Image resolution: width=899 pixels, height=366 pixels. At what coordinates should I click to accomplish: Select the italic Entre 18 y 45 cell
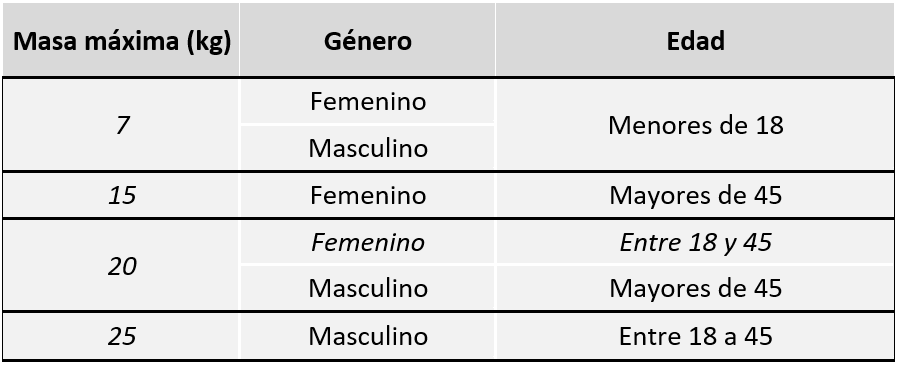pos(695,243)
